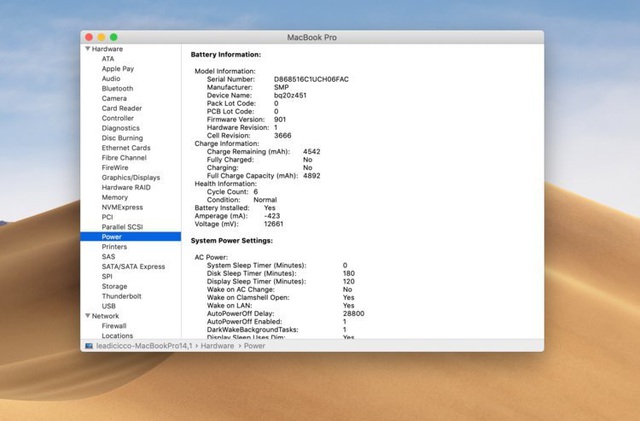Open Storage in the sidebar
640x421 pixels.
point(114,286)
